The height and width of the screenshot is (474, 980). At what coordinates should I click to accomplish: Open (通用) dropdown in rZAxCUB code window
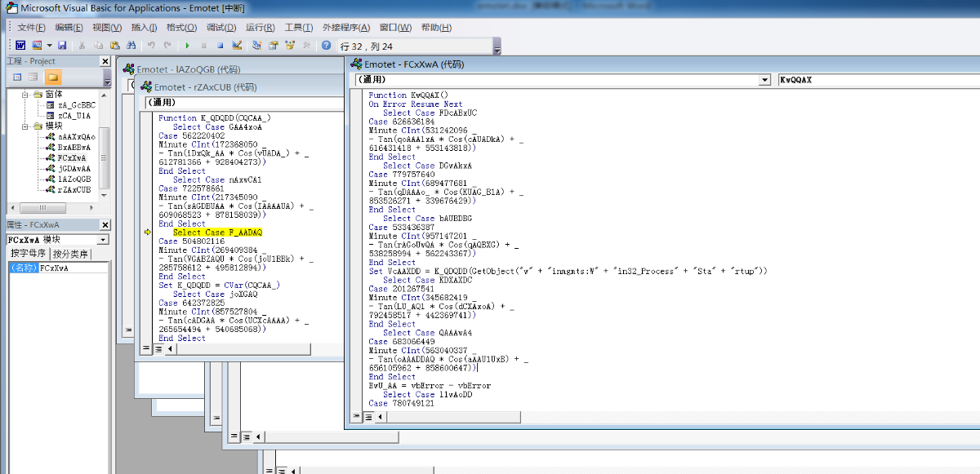tap(243, 103)
